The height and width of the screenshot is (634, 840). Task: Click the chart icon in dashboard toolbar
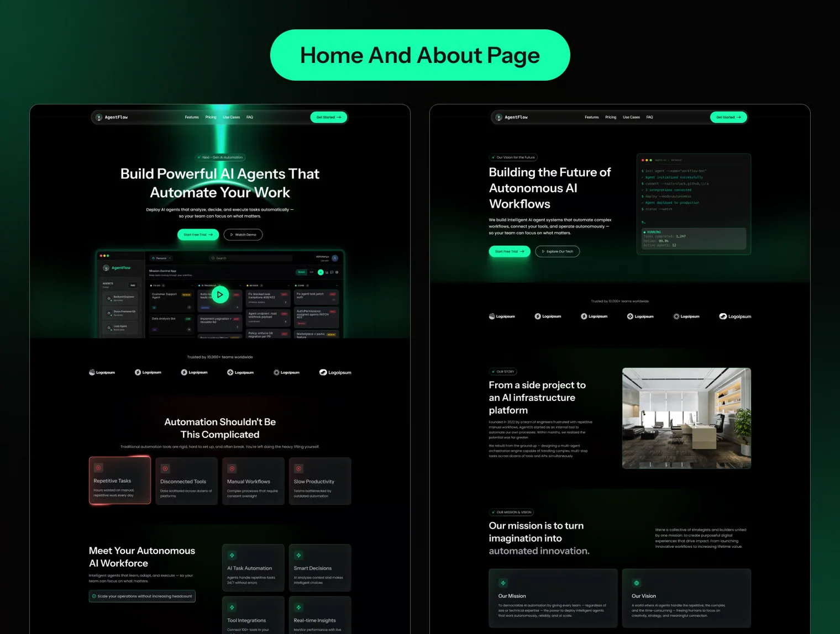click(327, 272)
